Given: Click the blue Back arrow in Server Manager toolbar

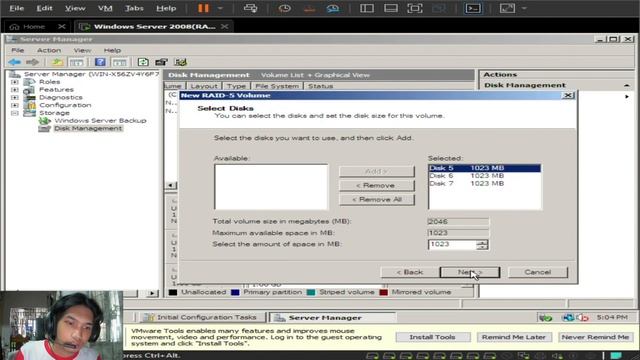Looking at the screenshot, I should (14, 62).
